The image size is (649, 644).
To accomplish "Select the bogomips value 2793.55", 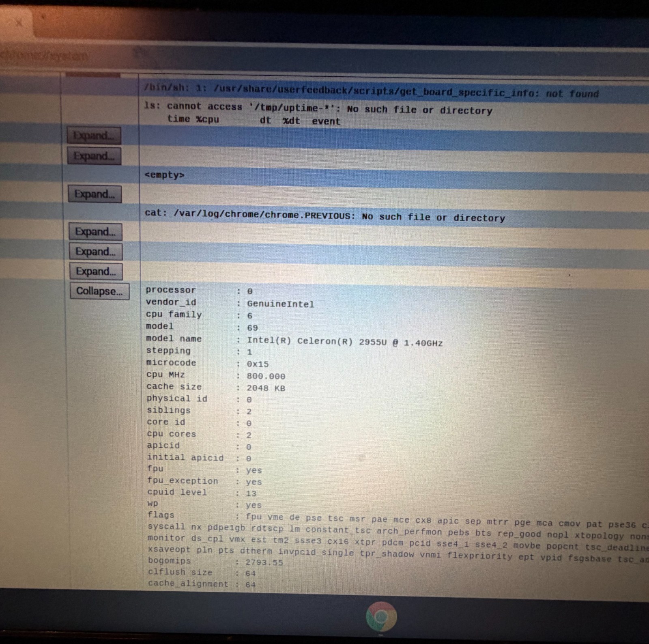I will point(264,562).
